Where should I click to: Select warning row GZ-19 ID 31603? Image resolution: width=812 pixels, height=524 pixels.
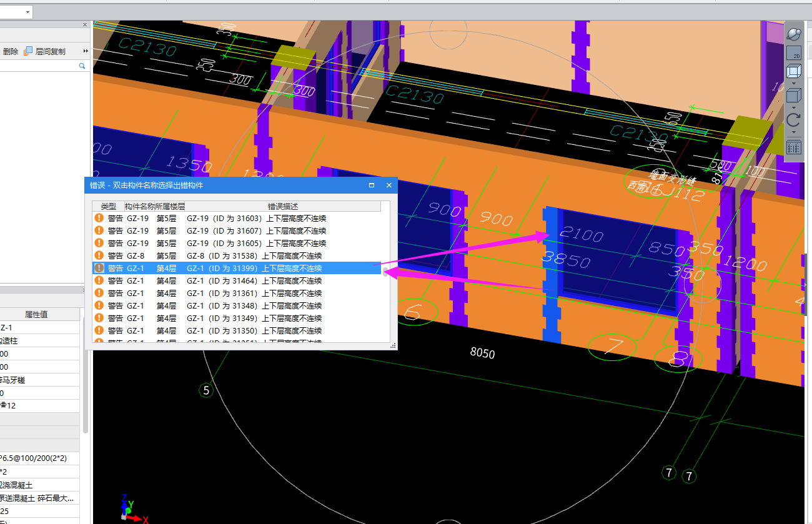[237, 219]
